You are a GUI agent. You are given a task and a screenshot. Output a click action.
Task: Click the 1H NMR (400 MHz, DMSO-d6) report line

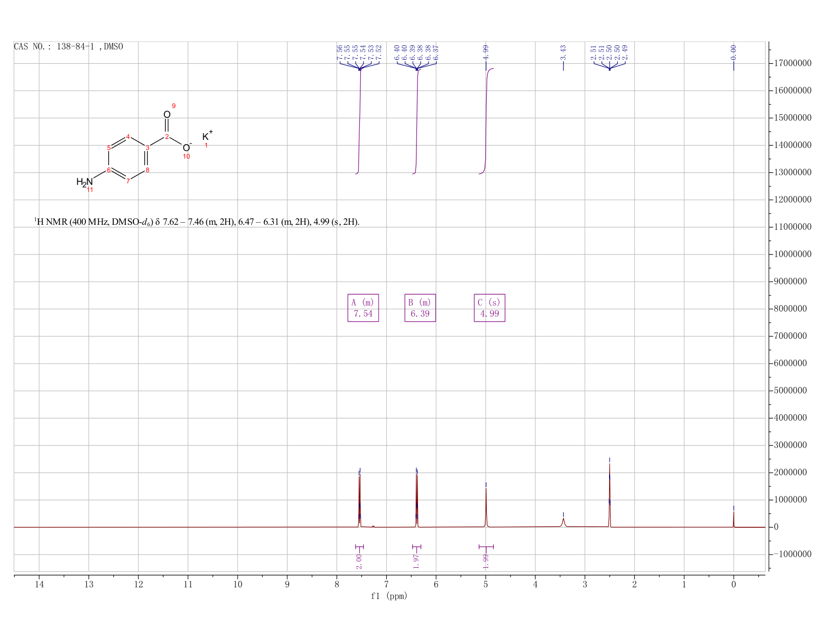[197, 222]
